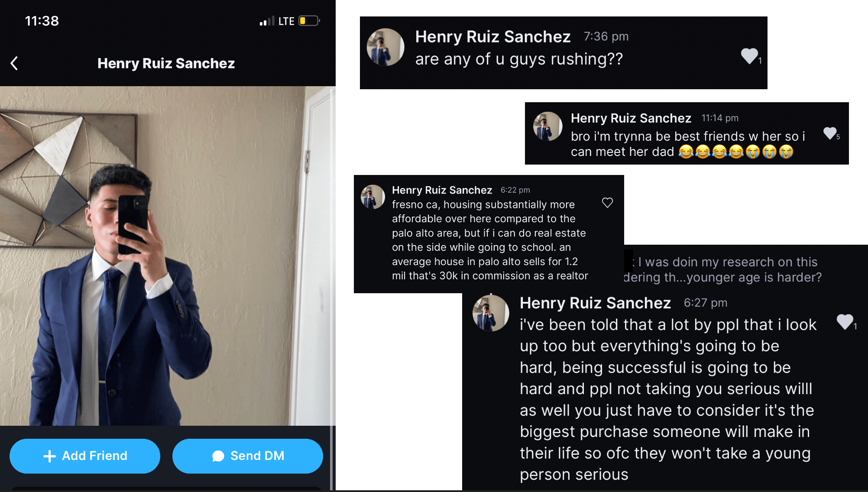Screen dimensions: 868x492
Task: Toggle heart on the 6:27 pm message
Action: 845,321
